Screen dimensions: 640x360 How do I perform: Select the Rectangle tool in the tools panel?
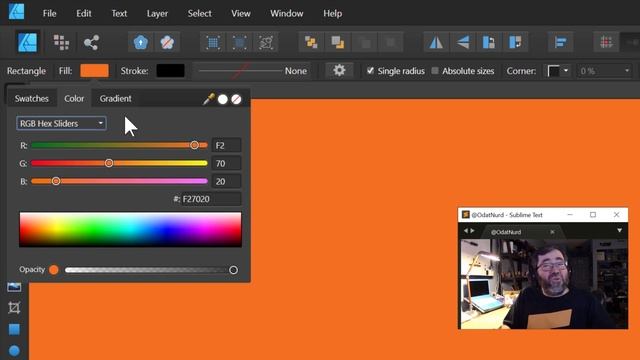pyautogui.click(x=14, y=329)
